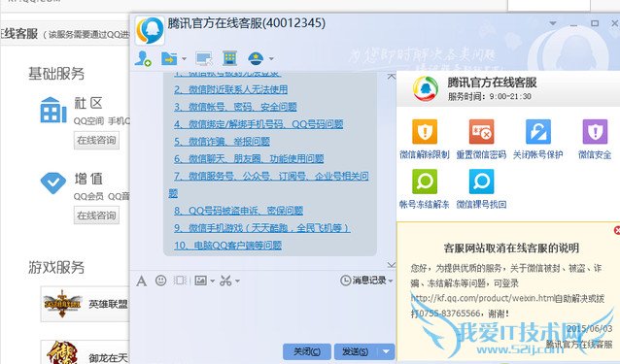Click the 发送(S) button
Image resolution: width=620 pixels, height=364 pixels.
click(355, 351)
